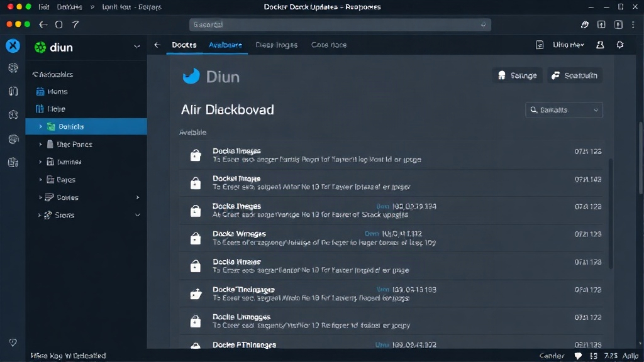Click the extension leaf icon in toolbar
This screenshot has width=644, height=362.
(x=585, y=25)
